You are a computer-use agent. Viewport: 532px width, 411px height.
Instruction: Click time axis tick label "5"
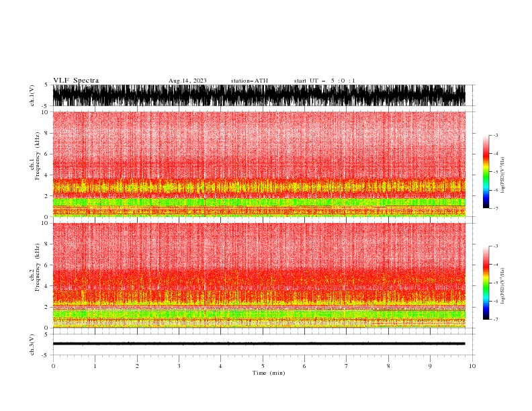coord(263,366)
